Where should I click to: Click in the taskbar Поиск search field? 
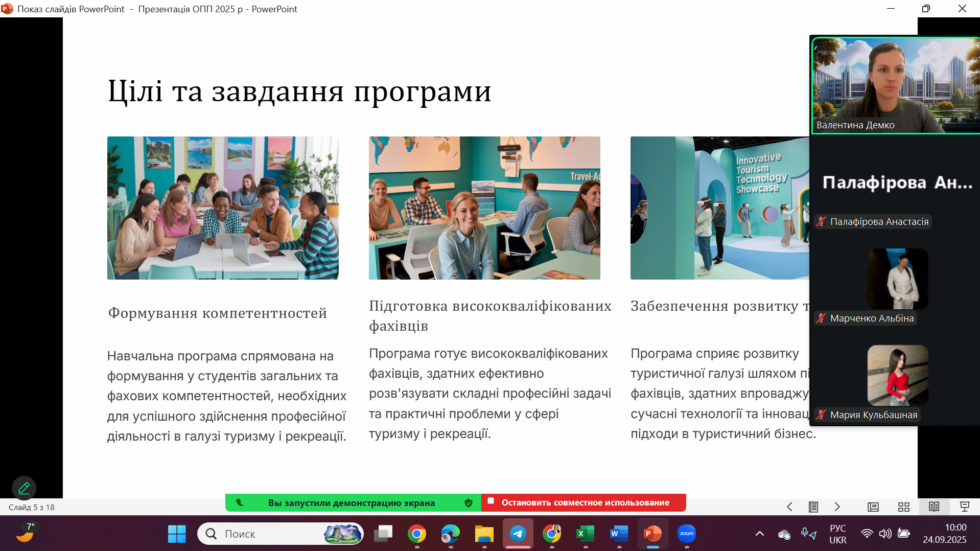[x=281, y=534]
